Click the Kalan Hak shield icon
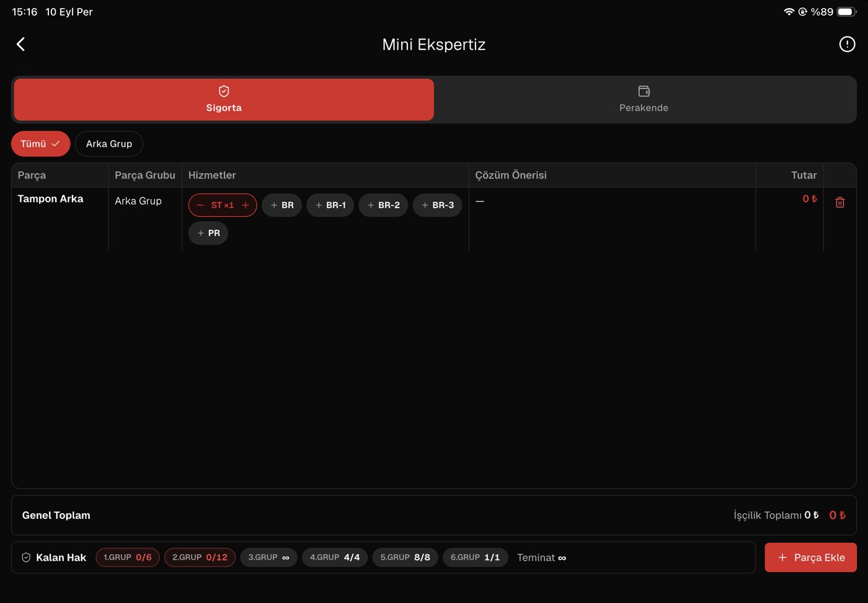The height and width of the screenshot is (603, 868). coord(26,557)
